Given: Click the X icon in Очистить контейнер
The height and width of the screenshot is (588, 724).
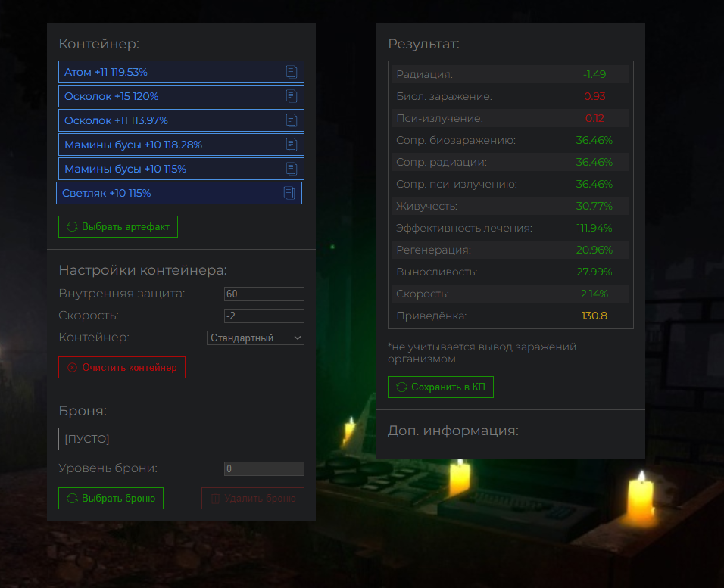Looking at the screenshot, I should click(x=72, y=367).
